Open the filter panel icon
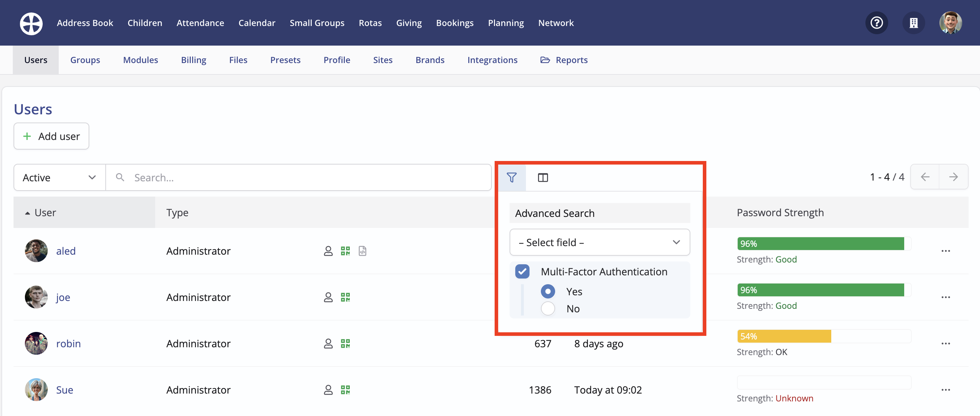Viewport: 980px width, 416px height. click(x=512, y=177)
